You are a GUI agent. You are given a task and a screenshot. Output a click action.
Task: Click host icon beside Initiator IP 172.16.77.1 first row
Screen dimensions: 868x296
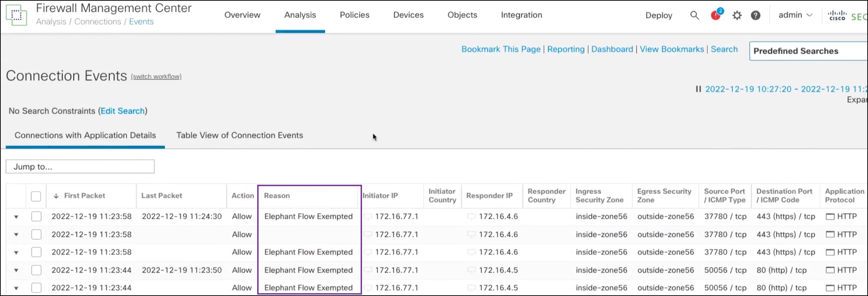tap(368, 217)
